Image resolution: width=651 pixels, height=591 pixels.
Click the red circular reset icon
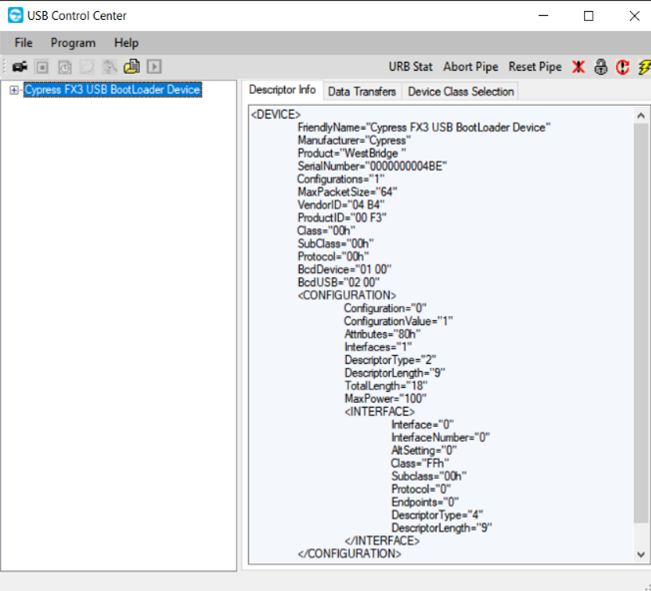point(621,67)
